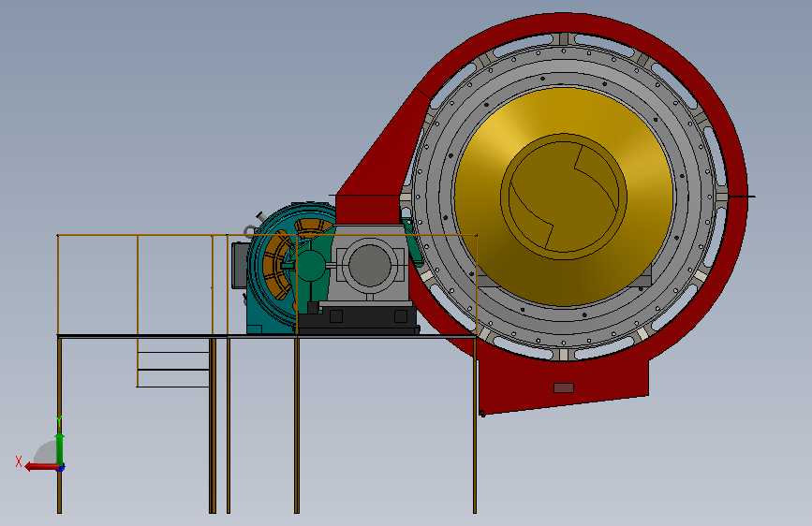812x526 pixels.
Task: Click the green Y axis arrow of the triad
Action: tap(60, 449)
